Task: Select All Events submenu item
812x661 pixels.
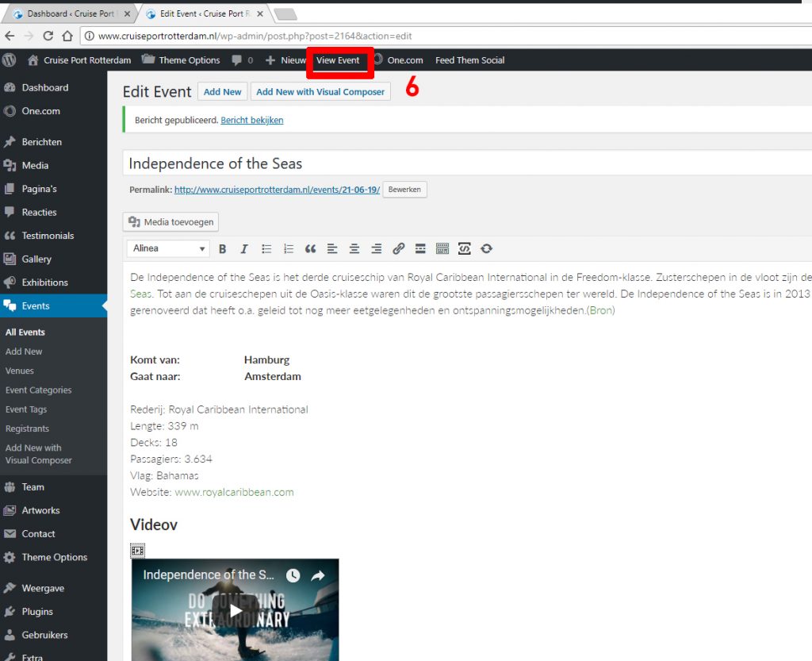Action: pos(25,332)
